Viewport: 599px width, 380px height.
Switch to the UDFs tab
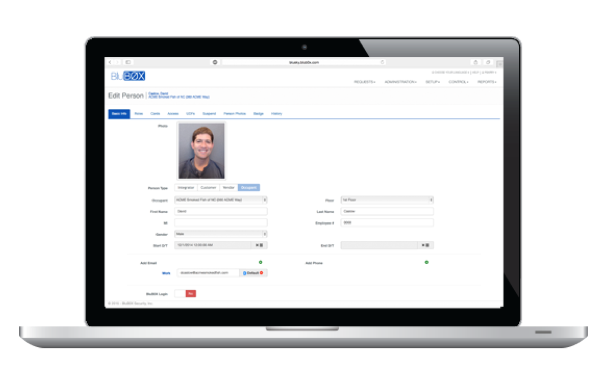click(x=190, y=114)
